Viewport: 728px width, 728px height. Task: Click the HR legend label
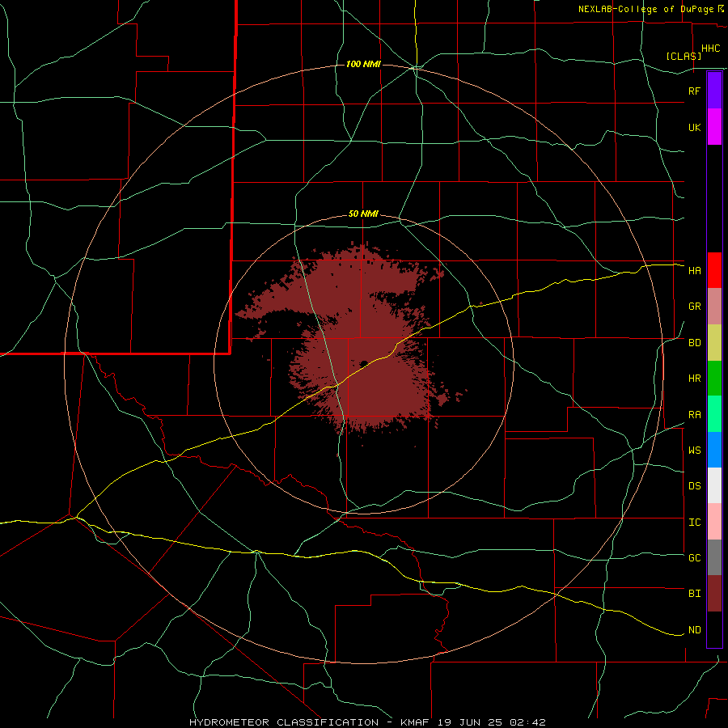coord(695,379)
